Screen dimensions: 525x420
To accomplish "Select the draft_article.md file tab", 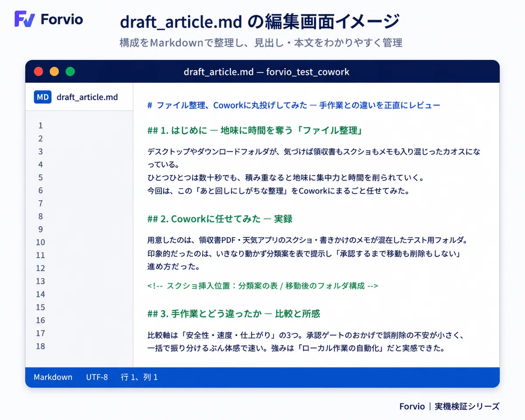I will click(x=79, y=97).
